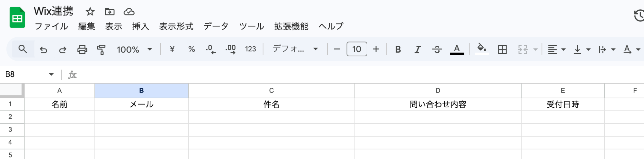The width and height of the screenshot is (644, 159).
Task: Toggle strikethrough formatting
Action: click(437, 49)
